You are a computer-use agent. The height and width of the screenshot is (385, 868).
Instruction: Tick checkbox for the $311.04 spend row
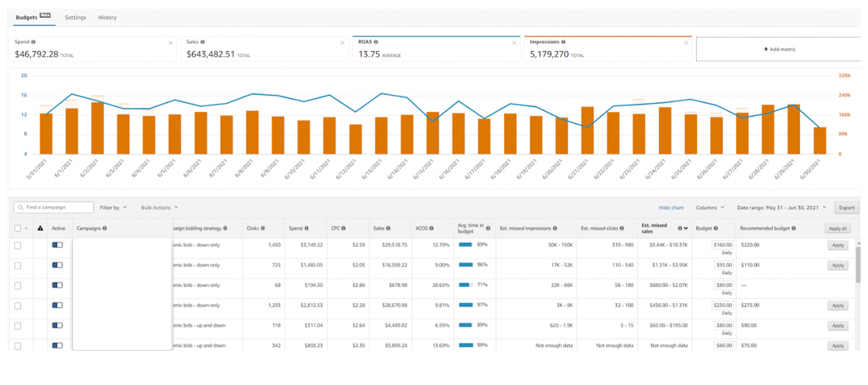[x=17, y=325]
